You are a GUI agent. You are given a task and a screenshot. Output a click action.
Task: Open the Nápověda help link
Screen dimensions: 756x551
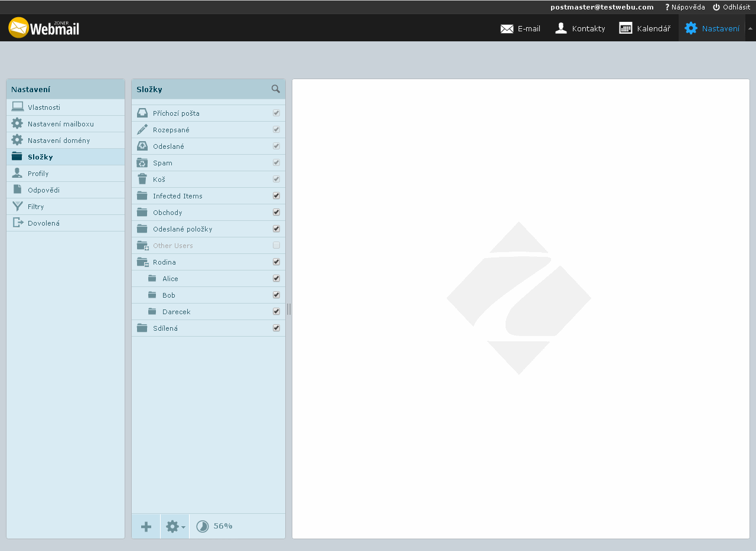click(685, 7)
